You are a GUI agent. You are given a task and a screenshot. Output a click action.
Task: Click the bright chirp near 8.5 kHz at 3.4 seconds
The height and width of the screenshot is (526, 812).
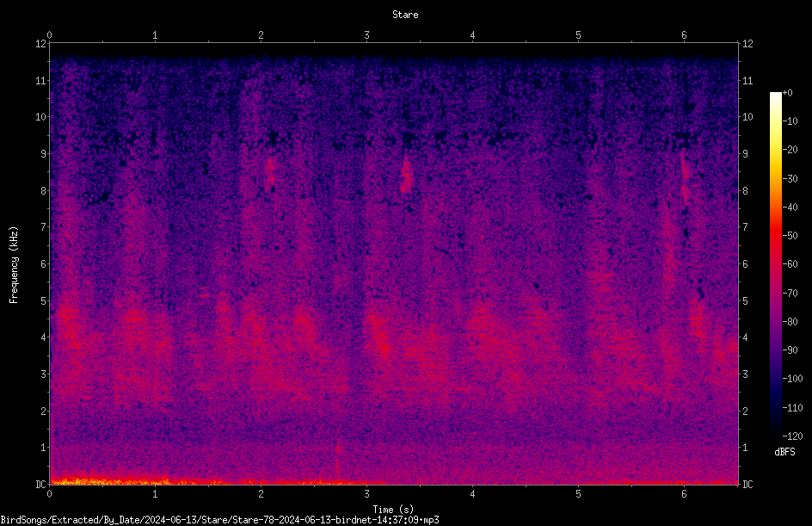pos(406,175)
